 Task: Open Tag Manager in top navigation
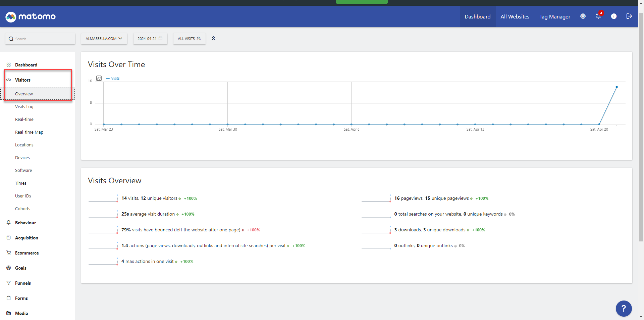click(555, 16)
